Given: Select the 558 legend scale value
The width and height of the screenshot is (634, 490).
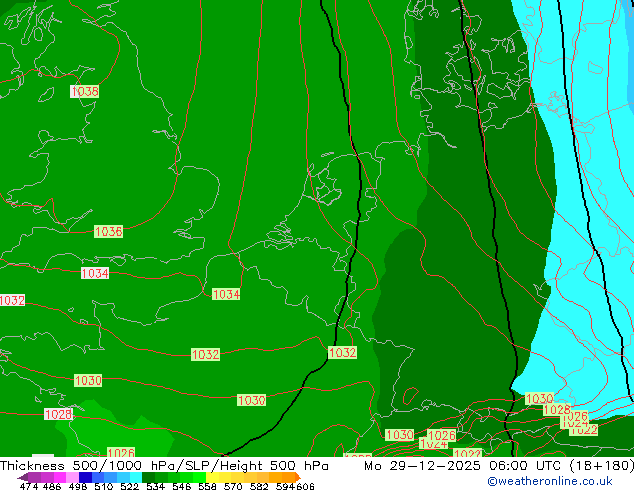Looking at the screenshot, I should [x=207, y=486].
